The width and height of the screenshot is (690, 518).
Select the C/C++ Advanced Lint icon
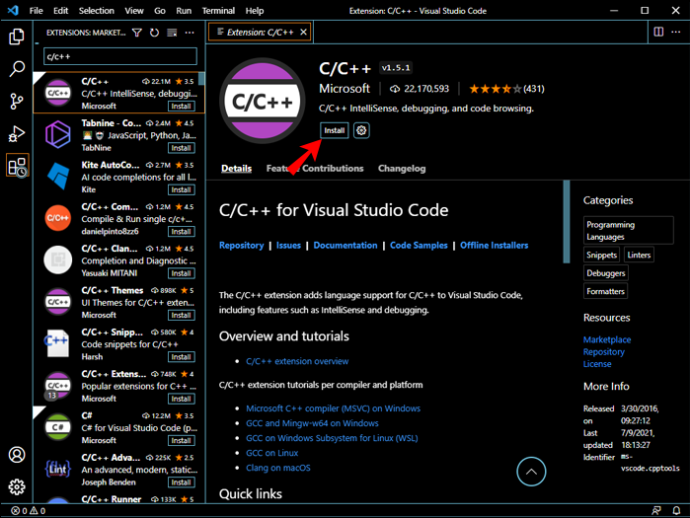point(58,469)
